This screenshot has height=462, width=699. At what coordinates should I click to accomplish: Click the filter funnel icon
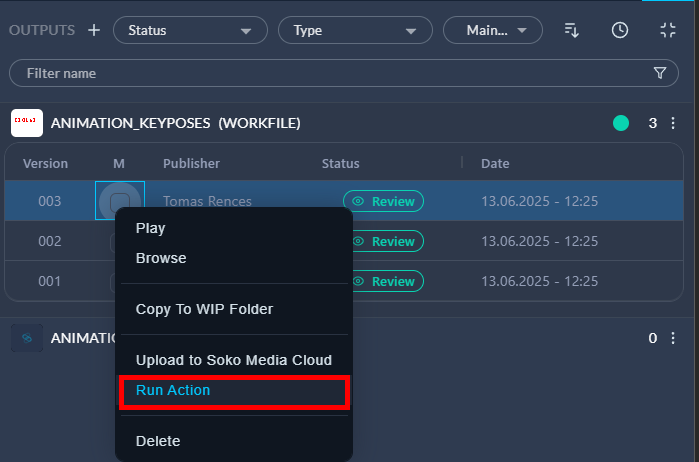point(659,73)
